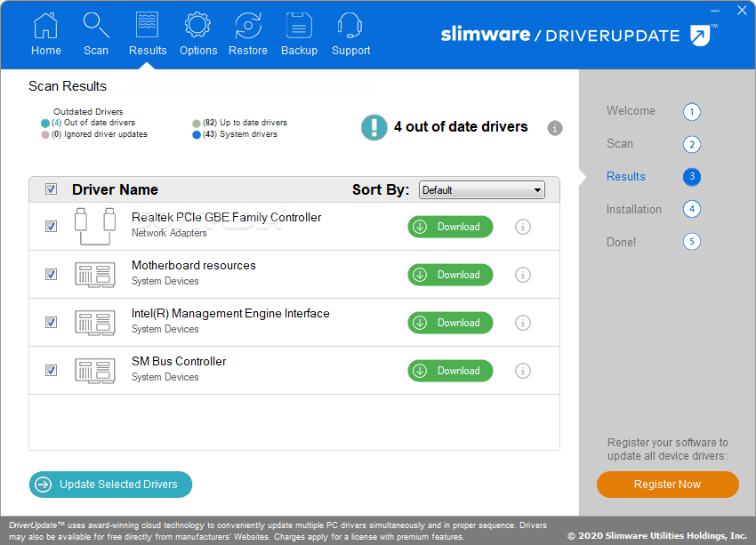756x545 pixels.
Task: Open the Home icon in toolbar
Action: (45, 25)
